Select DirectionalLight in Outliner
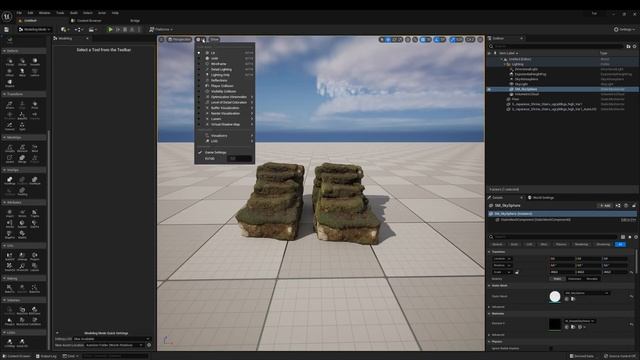The image size is (640, 360). 526,69
